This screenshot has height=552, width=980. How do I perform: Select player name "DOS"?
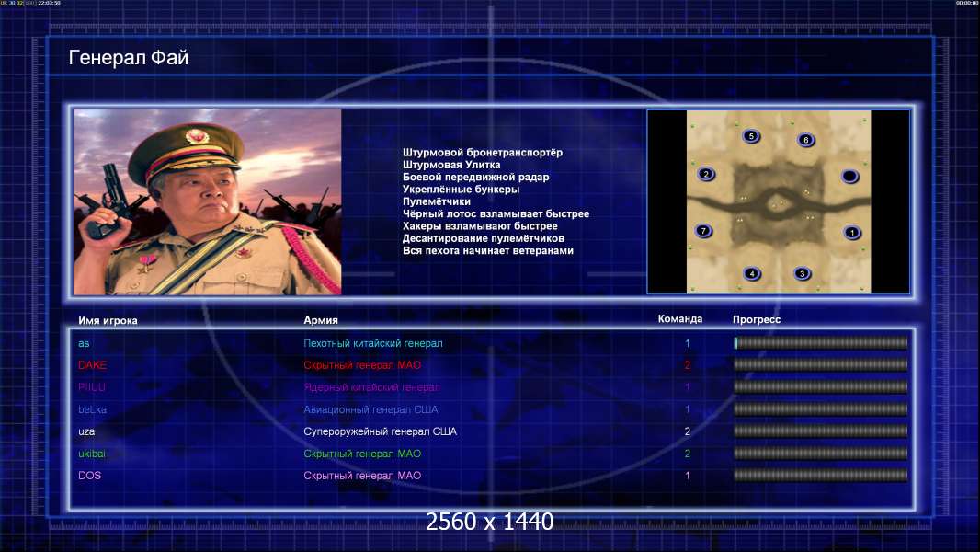(89, 475)
